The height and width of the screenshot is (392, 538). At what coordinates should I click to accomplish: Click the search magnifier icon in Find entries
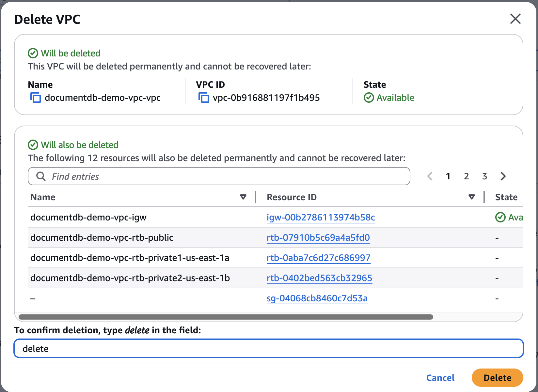point(41,176)
